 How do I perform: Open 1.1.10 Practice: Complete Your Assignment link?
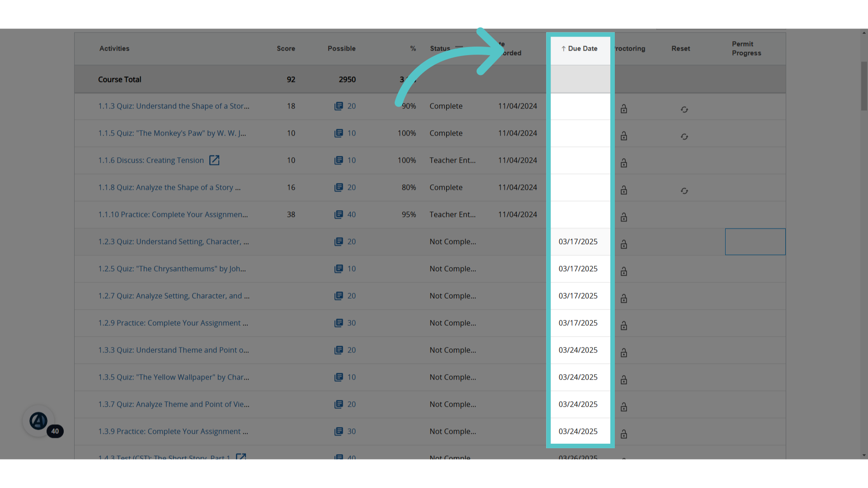click(173, 214)
